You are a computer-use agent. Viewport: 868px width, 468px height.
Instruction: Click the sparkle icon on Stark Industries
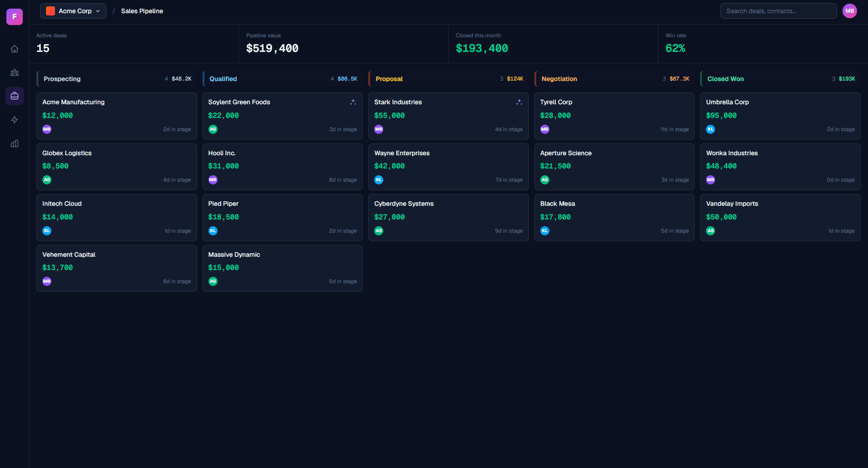click(519, 102)
